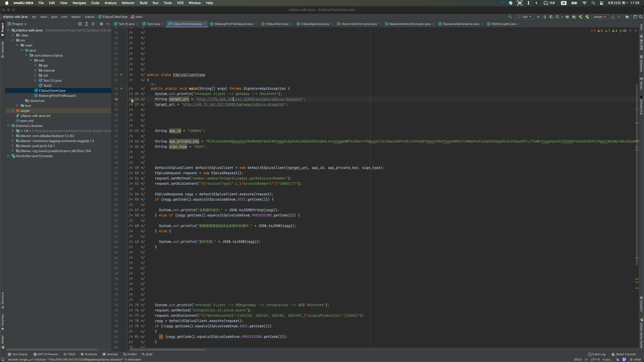Click Select Opened File crosshair icon
The image size is (644, 362).
pos(80,24)
